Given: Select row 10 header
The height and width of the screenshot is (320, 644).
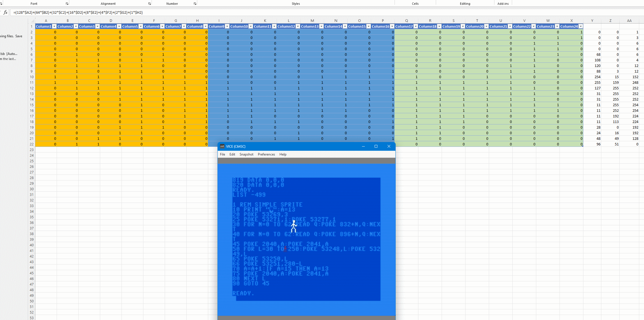Looking at the screenshot, I should point(32,77).
